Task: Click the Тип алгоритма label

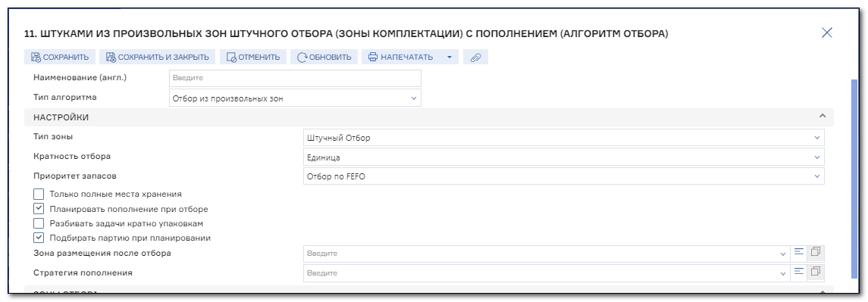Action: tap(64, 98)
